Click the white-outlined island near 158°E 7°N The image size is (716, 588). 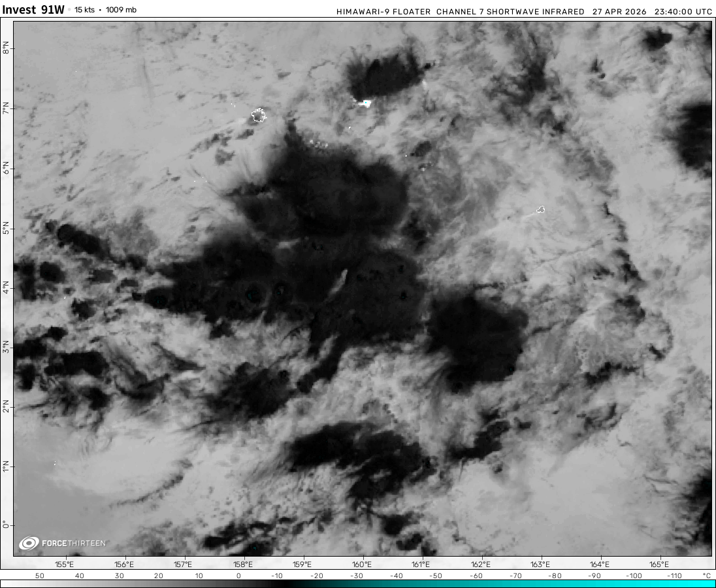coord(259,116)
